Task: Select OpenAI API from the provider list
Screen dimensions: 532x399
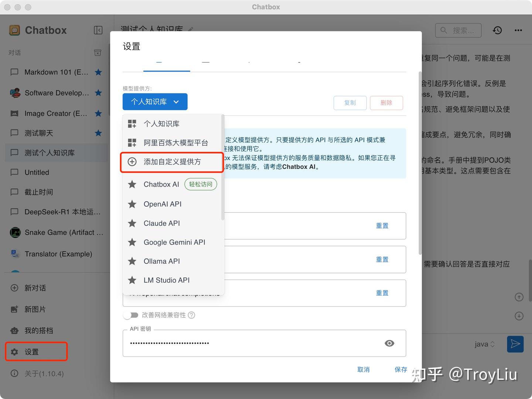Action: (x=163, y=204)
